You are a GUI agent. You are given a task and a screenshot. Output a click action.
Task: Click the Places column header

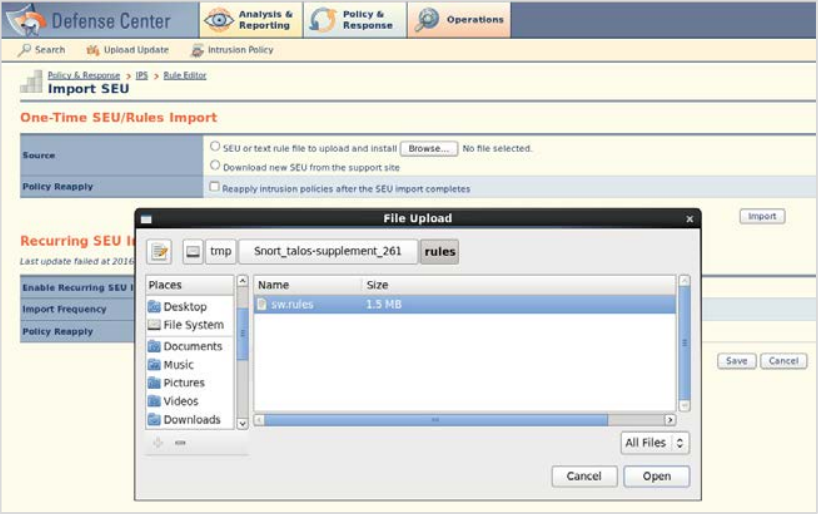190,285
